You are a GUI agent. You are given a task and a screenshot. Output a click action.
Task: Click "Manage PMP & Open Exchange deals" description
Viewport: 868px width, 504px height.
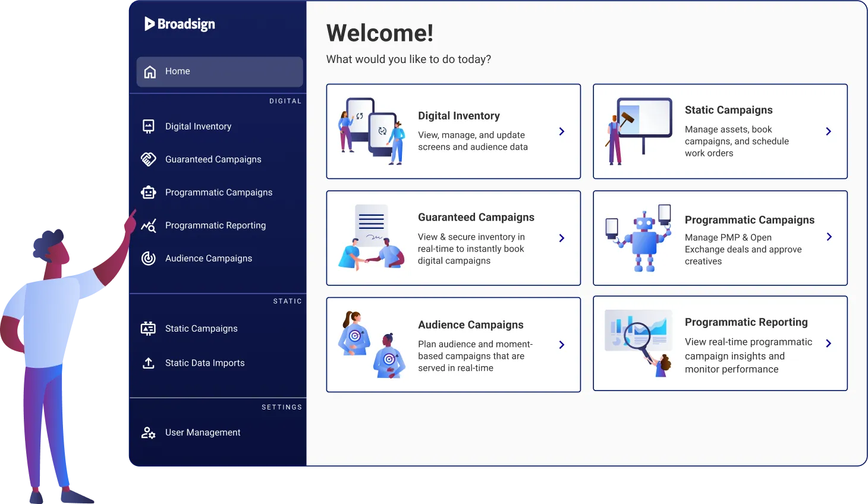click(x=743, y=250)
